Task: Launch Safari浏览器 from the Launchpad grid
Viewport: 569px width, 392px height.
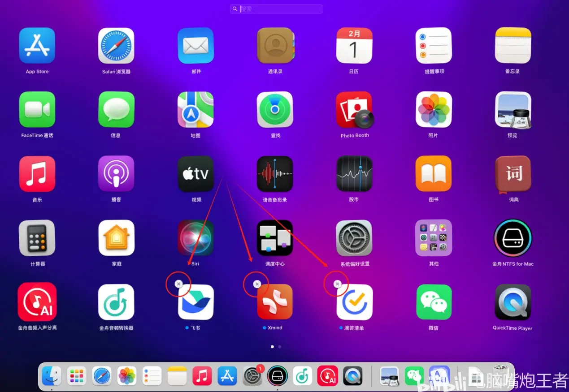Action: [x=116, y=46]
